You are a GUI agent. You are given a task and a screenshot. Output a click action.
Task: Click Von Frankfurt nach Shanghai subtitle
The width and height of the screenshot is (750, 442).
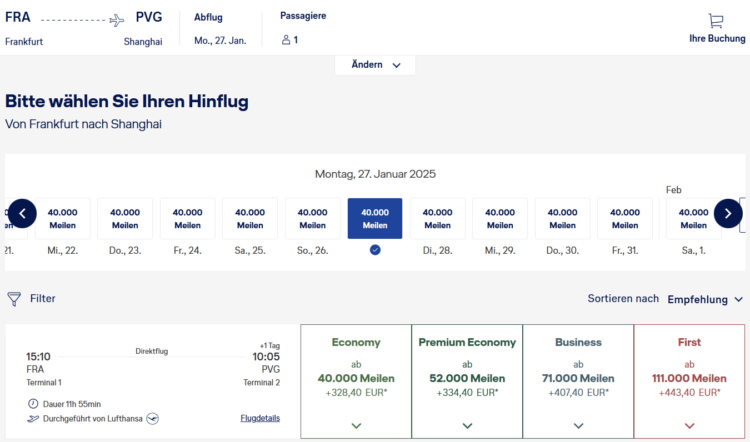(83, 124)
